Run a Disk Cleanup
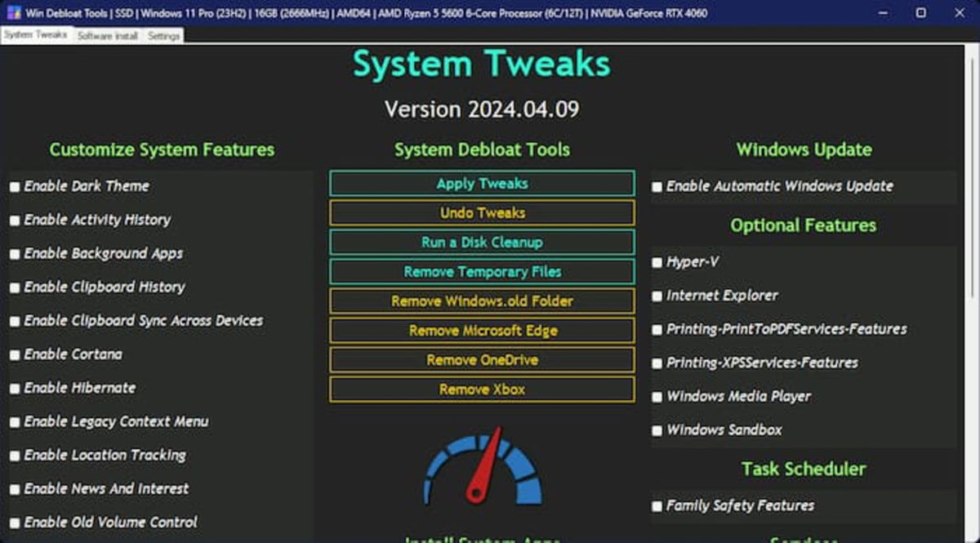The width and height of the screenshot is (980, 543). 481,242
